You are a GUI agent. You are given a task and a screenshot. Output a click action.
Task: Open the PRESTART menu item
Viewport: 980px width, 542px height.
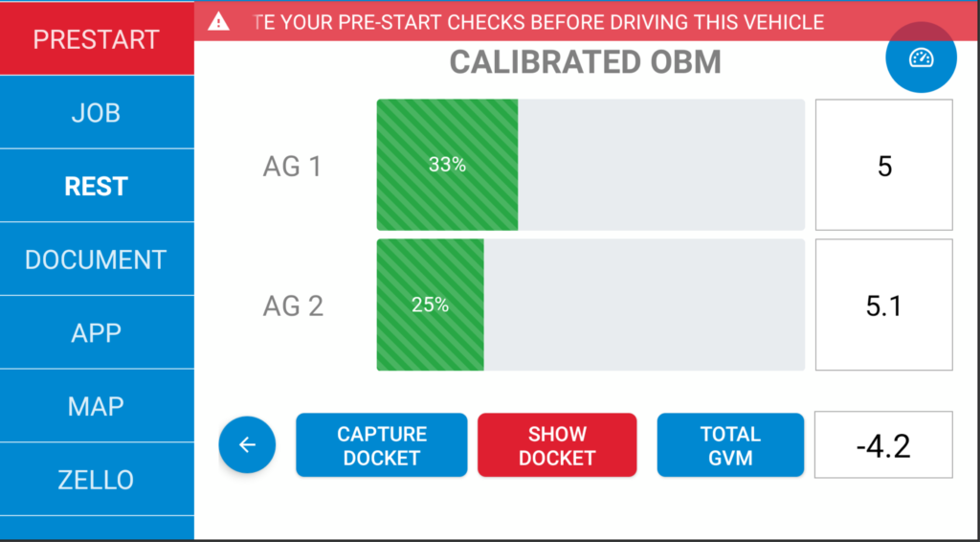click(97, 38)
